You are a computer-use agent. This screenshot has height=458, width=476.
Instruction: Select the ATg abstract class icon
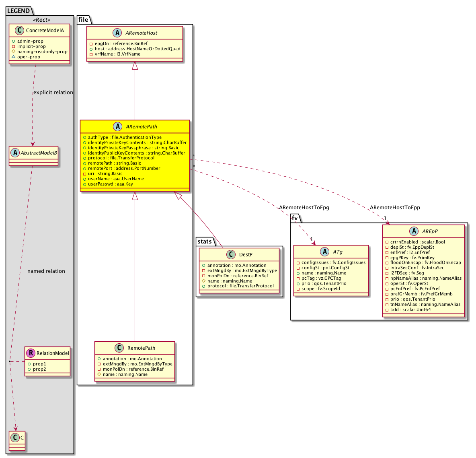325,252
